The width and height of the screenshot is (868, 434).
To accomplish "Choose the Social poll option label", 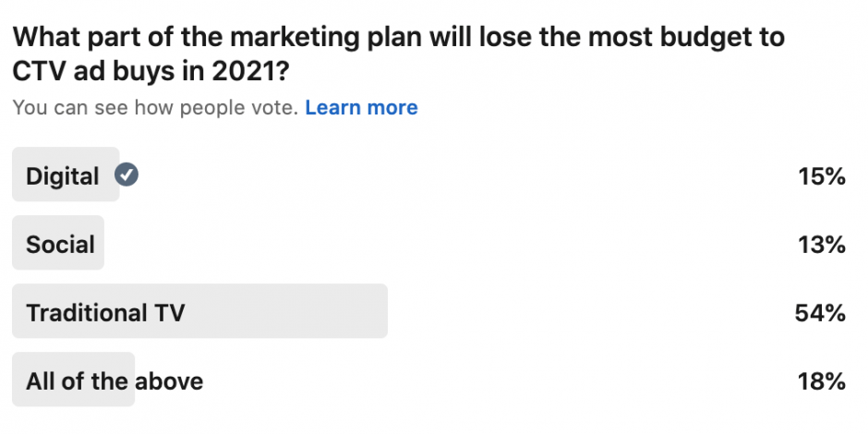I will (x=60, y=244).
